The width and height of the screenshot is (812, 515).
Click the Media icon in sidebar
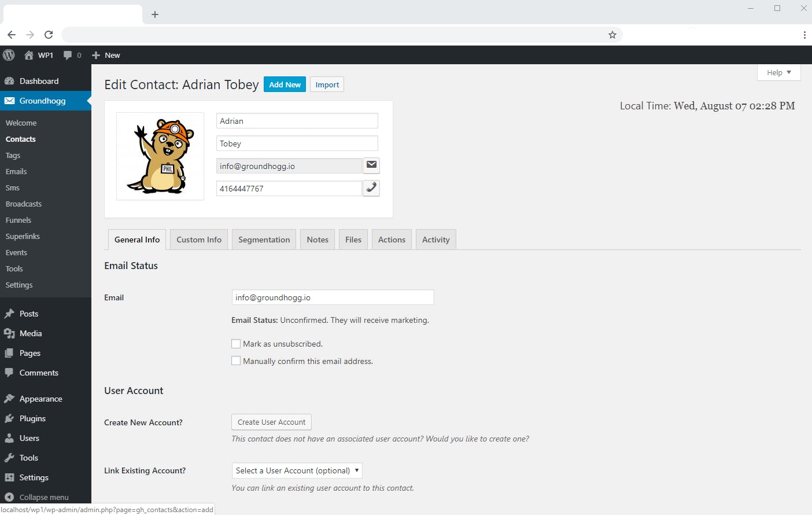coord(9,333)
